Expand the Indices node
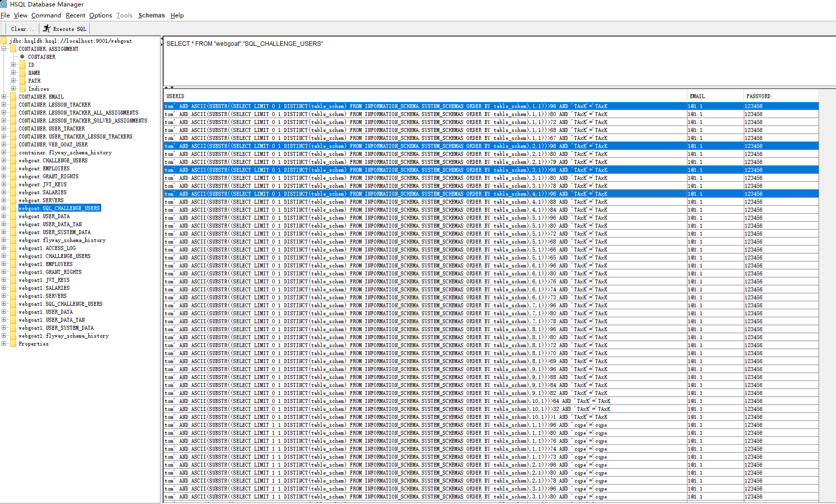This screenshot has width=836, height=504. 13,89
